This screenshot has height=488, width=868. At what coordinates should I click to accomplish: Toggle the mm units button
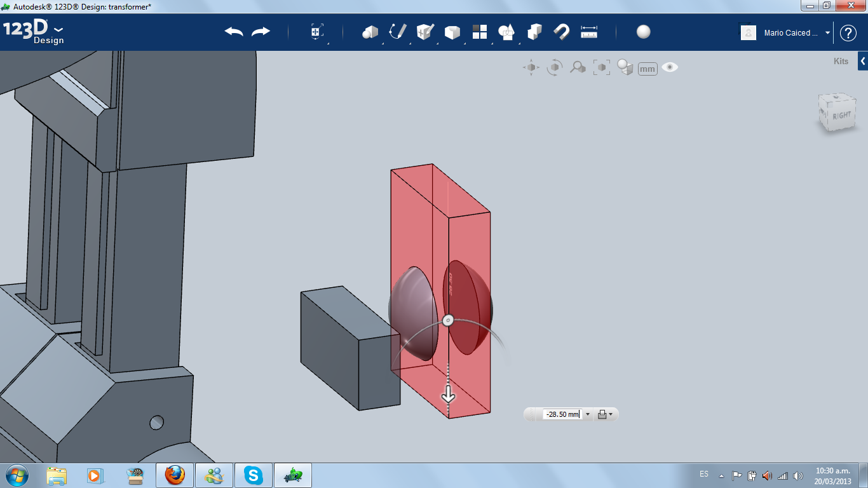click(648, 69)
